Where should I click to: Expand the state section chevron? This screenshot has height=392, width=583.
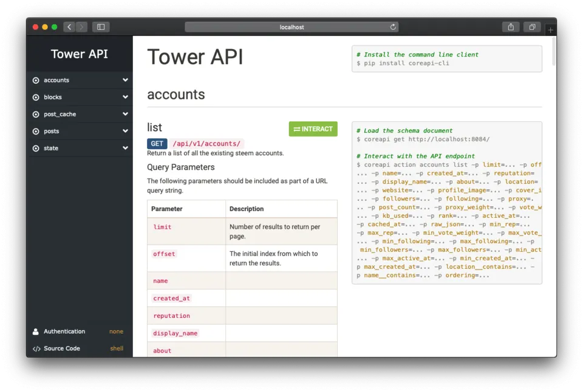pos(125,148)
